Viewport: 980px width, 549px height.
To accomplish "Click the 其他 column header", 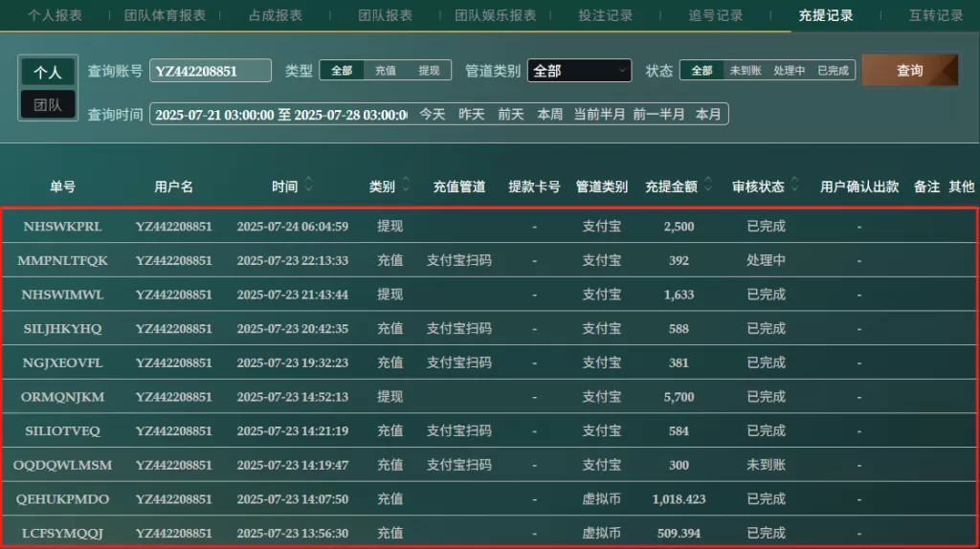I will (x=961, y=187).
